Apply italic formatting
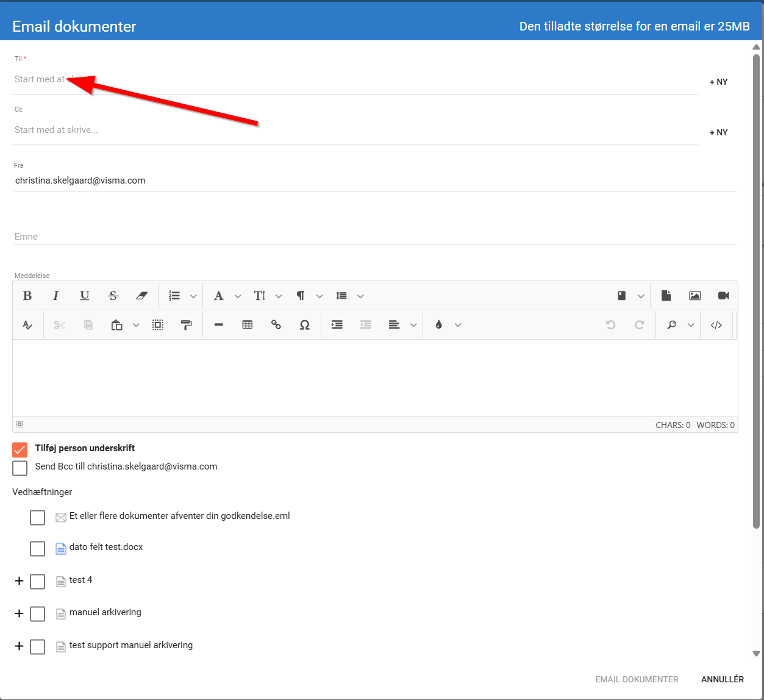The height and width of the screenshot is (700, 764). point(56,296)
